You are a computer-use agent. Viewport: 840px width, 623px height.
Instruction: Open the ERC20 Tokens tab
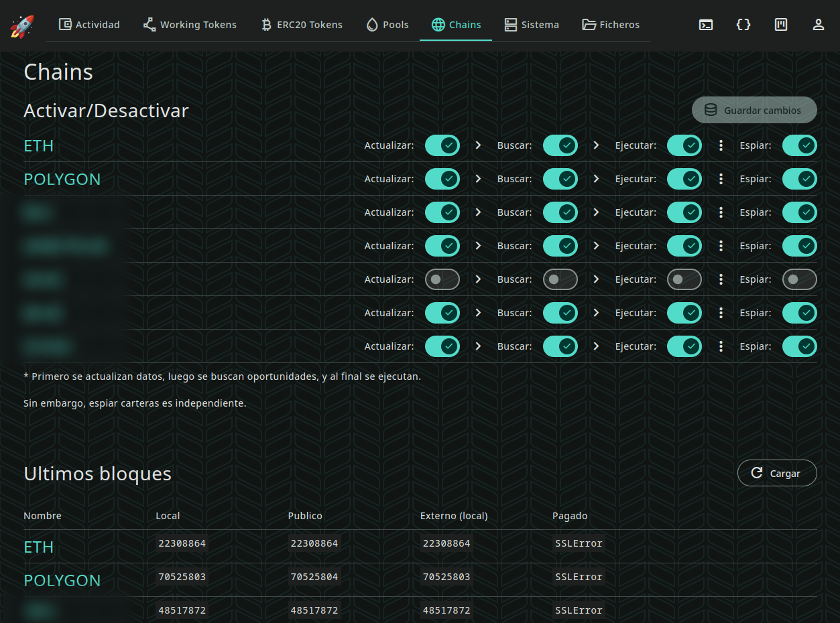tap(301, 25)
